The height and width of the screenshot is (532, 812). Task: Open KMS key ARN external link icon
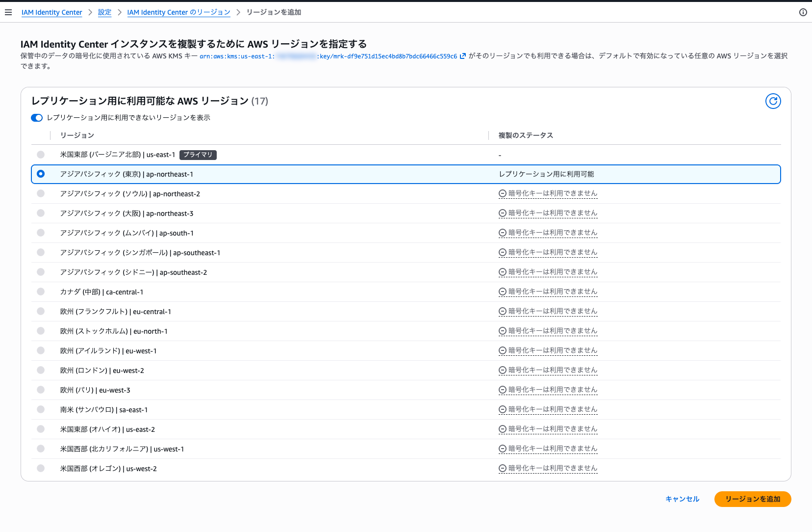point(462,56)
